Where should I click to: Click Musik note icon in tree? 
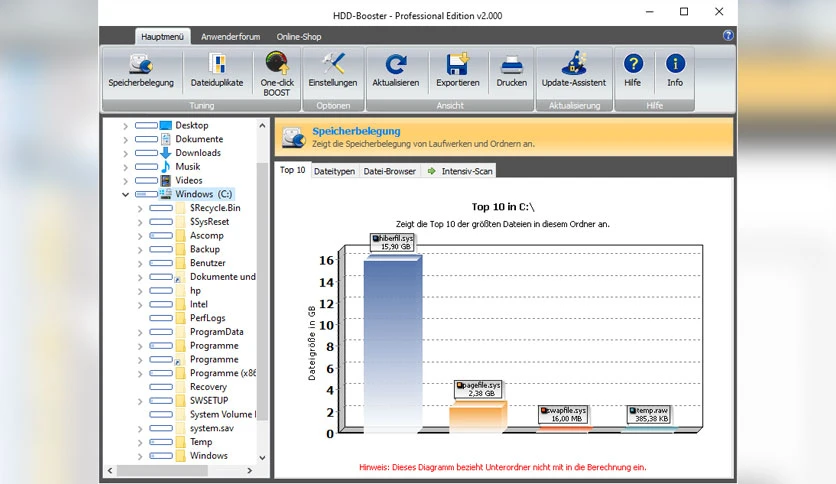[166, 167]
